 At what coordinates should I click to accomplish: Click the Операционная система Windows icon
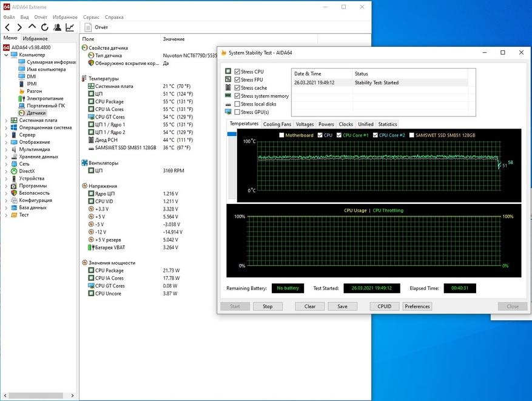(x=14, y=127)
